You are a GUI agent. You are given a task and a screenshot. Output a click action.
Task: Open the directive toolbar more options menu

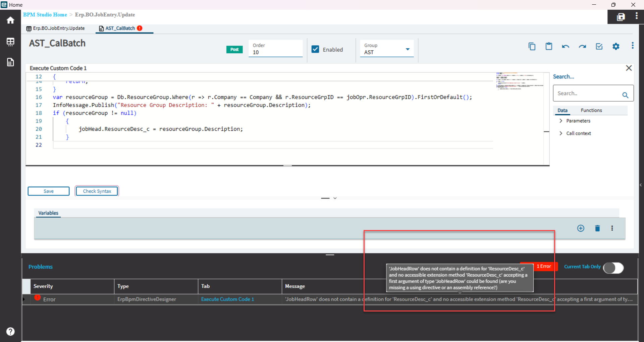[633, 46]
